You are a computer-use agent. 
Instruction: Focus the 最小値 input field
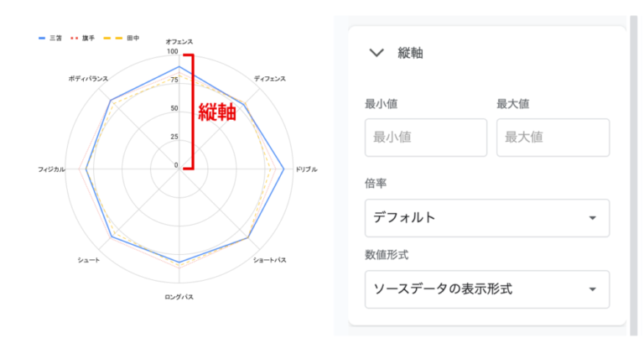click(x=425, y=137)
